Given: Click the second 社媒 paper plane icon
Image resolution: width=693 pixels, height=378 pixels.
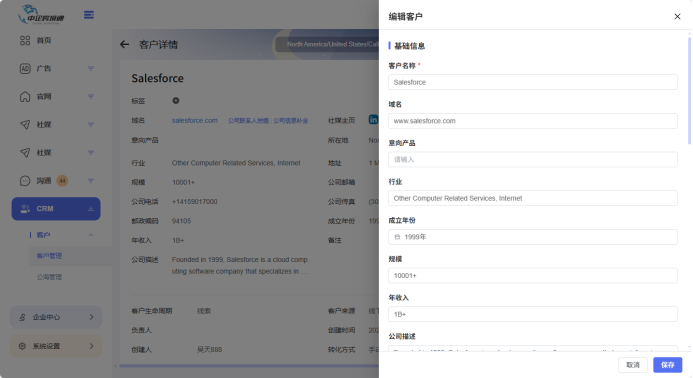Looking at the screenshot, I should click(x=25, y=153).
